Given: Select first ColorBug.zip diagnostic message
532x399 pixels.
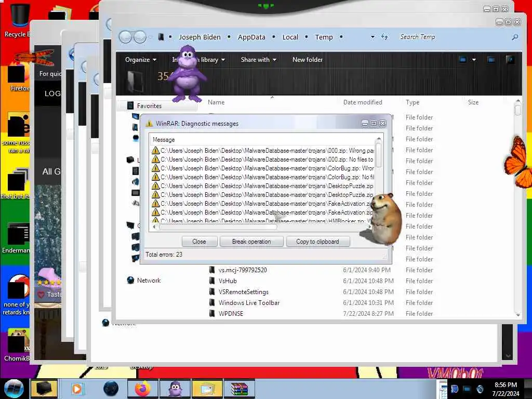Looking at the screenshot, I should click(262, 168).
